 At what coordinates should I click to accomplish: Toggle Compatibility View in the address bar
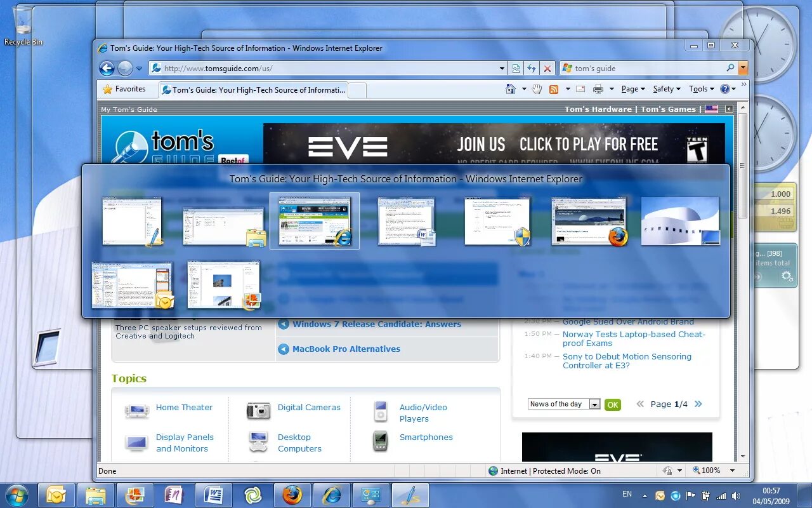(516, 68)
